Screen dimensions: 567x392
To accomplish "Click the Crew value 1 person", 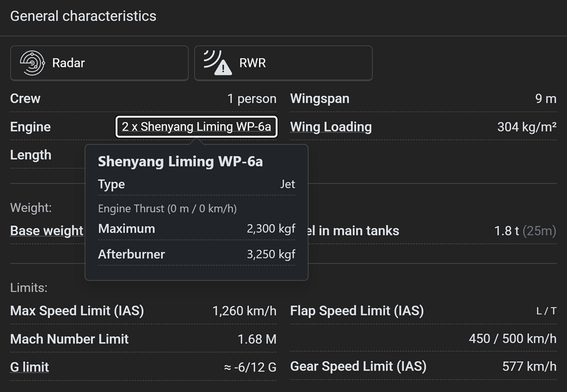I will click(x=252, y=99).
